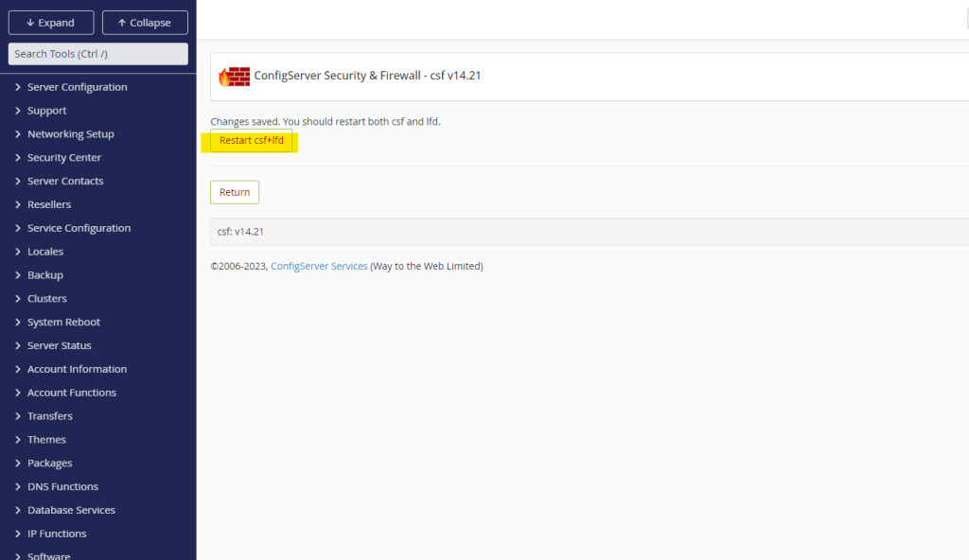Click the Collapse all button
This screenshot has width=969, height=560.
coord(145,23)
